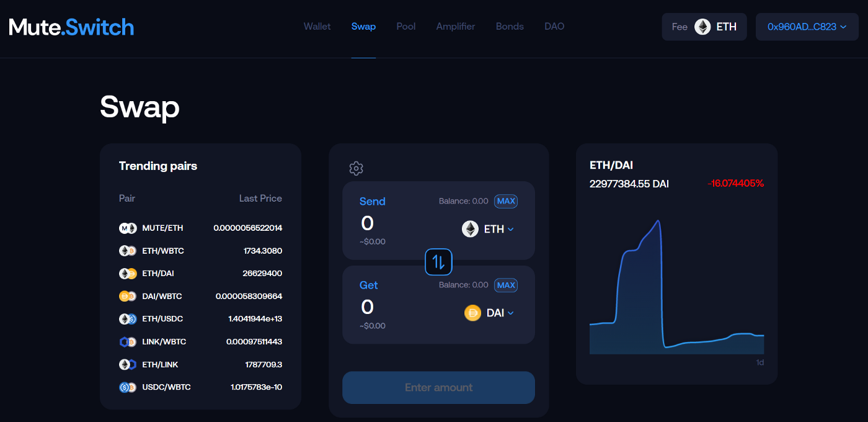Click price 1734.3080
Viewport: 868px width, 422px height.
point(263,251)
